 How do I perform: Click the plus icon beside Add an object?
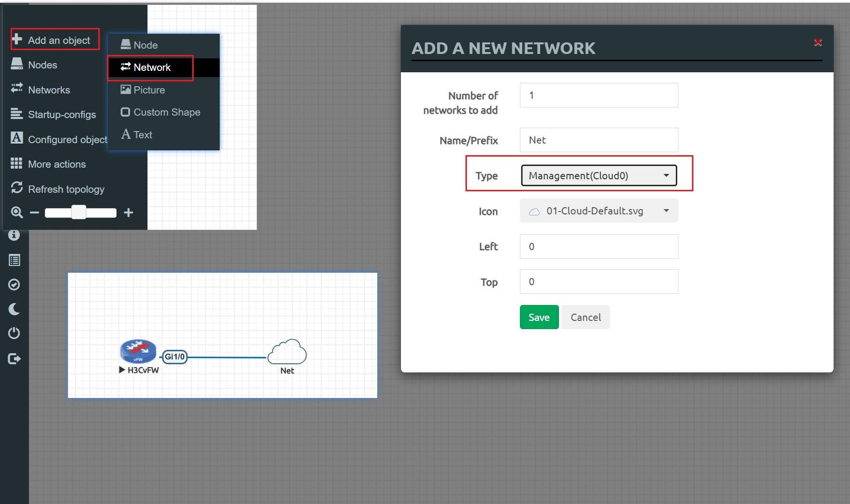pos(17,39)
